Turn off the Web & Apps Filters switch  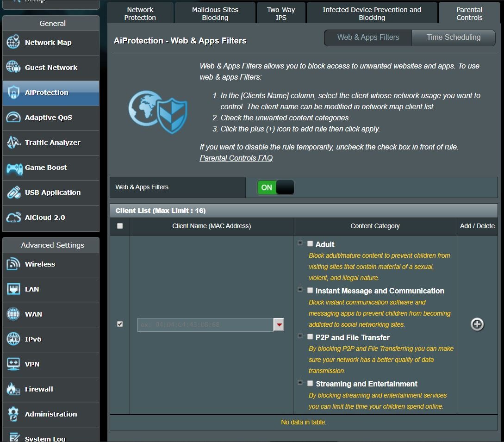click(x=275, y=187)
